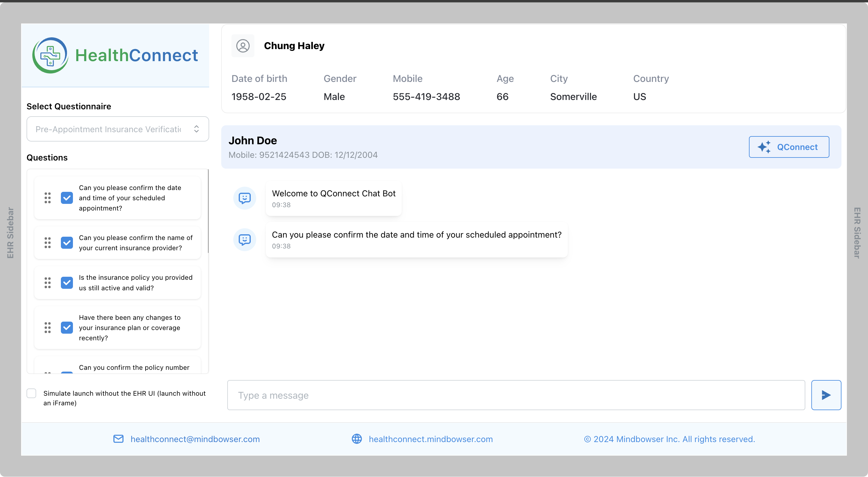Uncheck the current insurance provider question
This screenshot has width=868, height=477.
tap(67, 243)
